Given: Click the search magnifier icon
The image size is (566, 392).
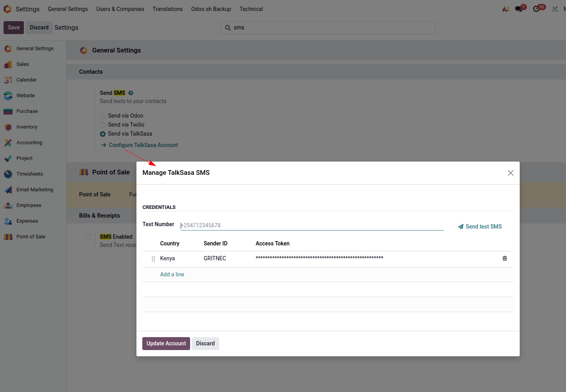Looking at the screenshot, I should (x=228, y=27).
